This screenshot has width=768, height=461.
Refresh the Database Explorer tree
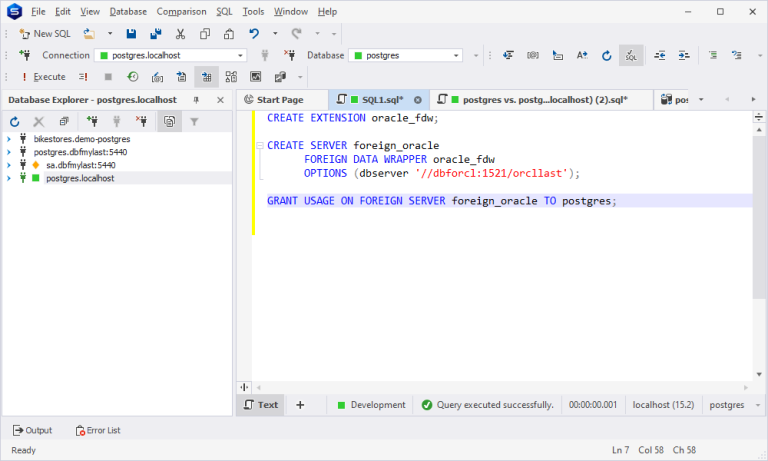(15, 122)
